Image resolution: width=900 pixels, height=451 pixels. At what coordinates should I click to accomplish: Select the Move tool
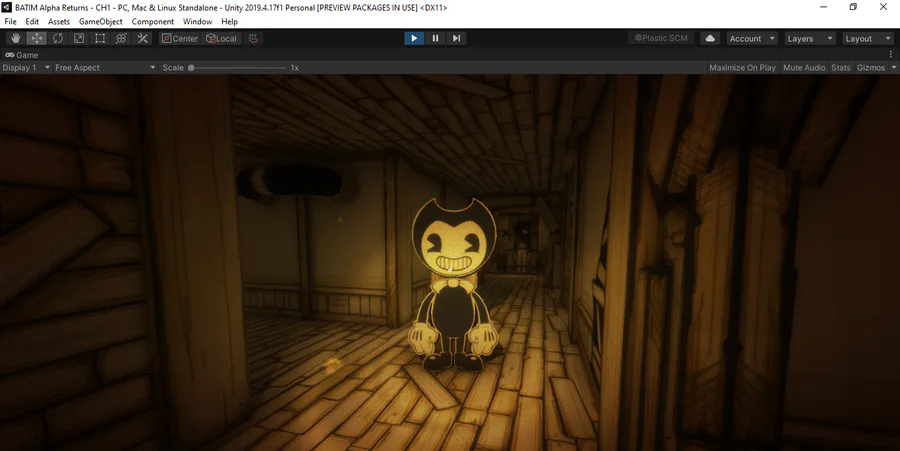pos(37,38)
